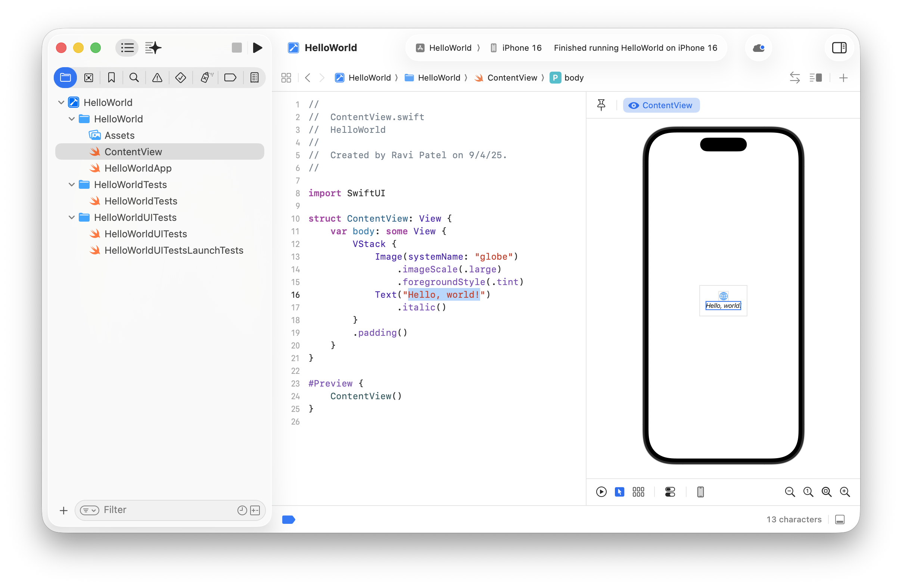Viewport: 902px width, 588px height.
Task: Toggle the debug area panel
Action: coord(840,519)
